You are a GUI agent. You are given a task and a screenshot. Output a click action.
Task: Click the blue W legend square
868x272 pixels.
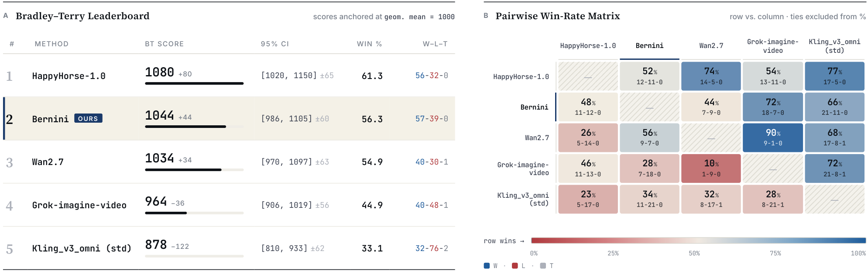click(487, 265)
